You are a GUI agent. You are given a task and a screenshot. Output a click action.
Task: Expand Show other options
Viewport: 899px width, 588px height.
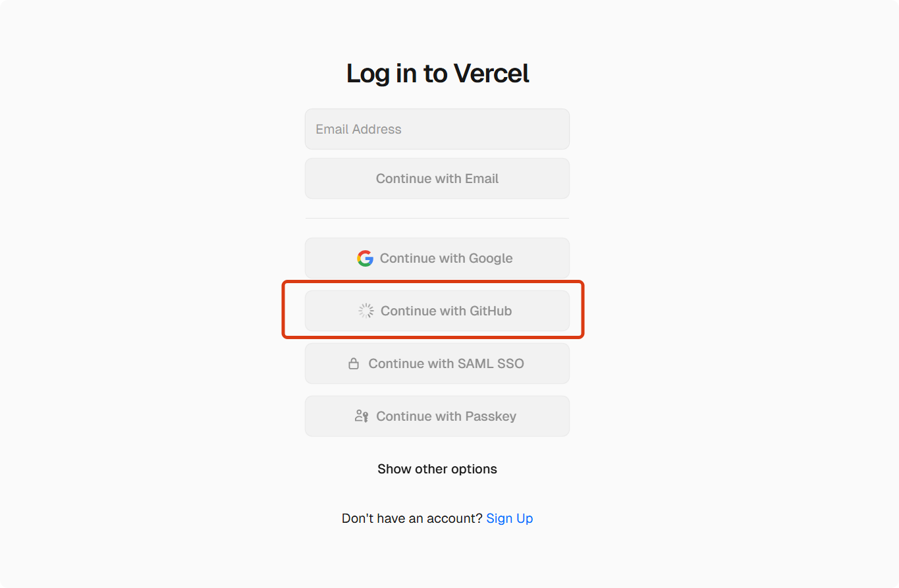tap(437, 469)
